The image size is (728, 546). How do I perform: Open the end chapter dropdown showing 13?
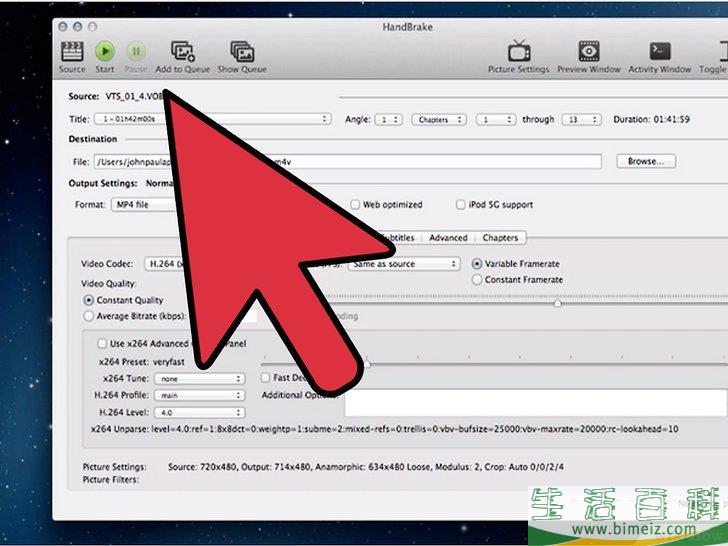point(581,119)
